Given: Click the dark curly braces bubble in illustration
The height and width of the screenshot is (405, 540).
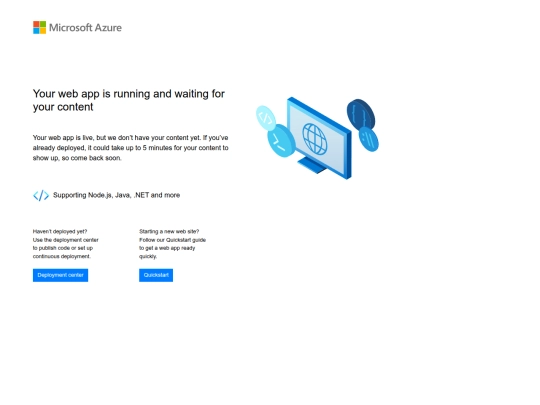Looking at the screenshot, I should 361,114.
